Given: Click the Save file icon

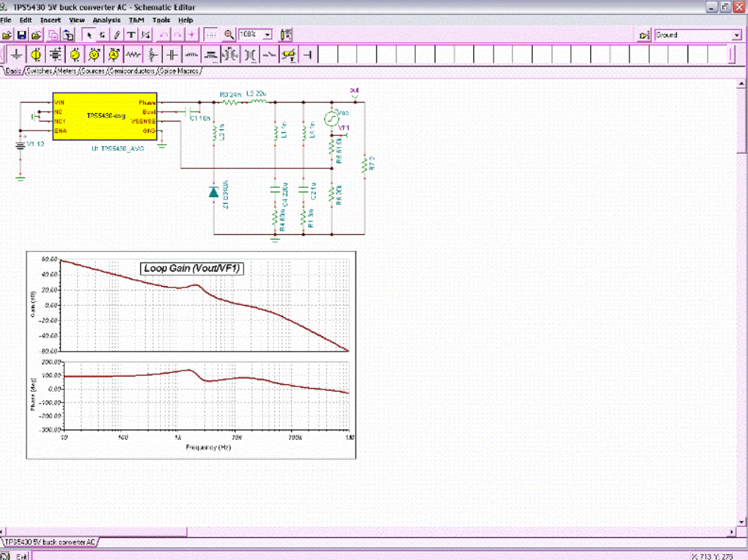Looking at the screenshot, I should coord(22,35).
